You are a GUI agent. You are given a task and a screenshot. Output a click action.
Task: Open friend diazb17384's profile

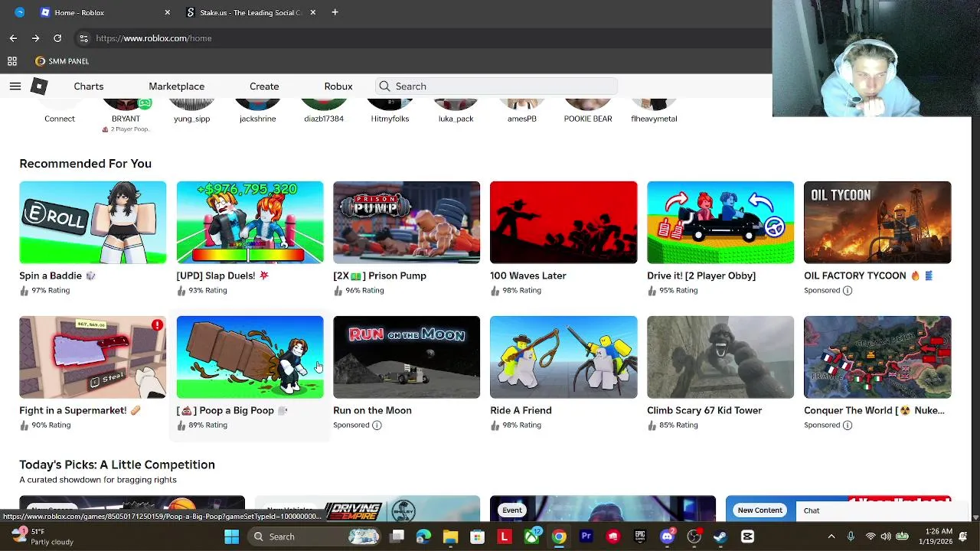coord(324,112)
